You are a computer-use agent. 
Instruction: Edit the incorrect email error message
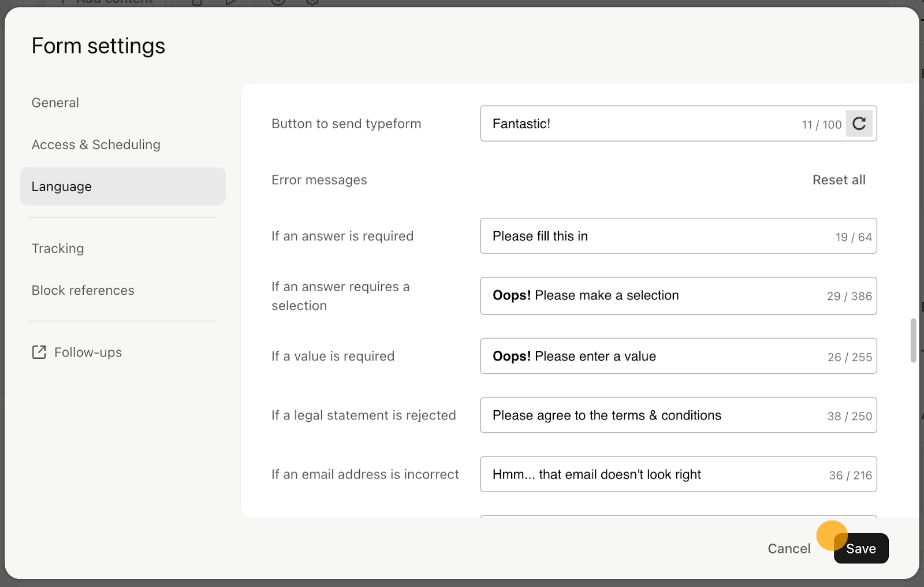[679, 474]
